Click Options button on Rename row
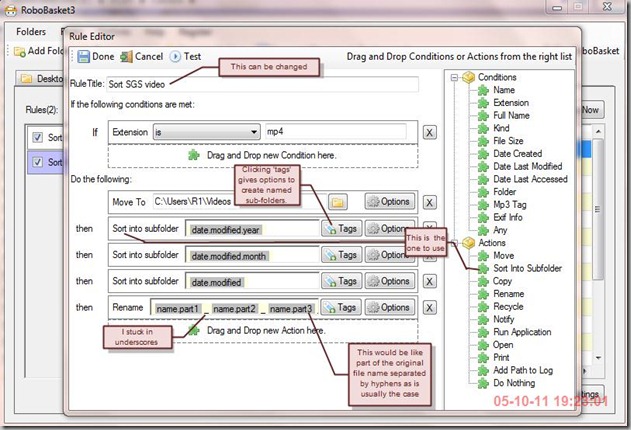631x430 pixels. click(x=390, y=307)
